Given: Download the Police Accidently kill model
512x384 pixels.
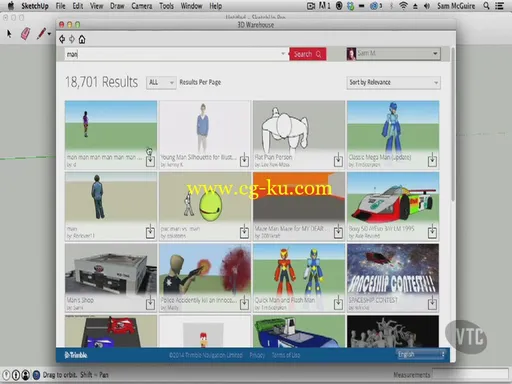Looking at the screenshot, I should coord(244,303).
